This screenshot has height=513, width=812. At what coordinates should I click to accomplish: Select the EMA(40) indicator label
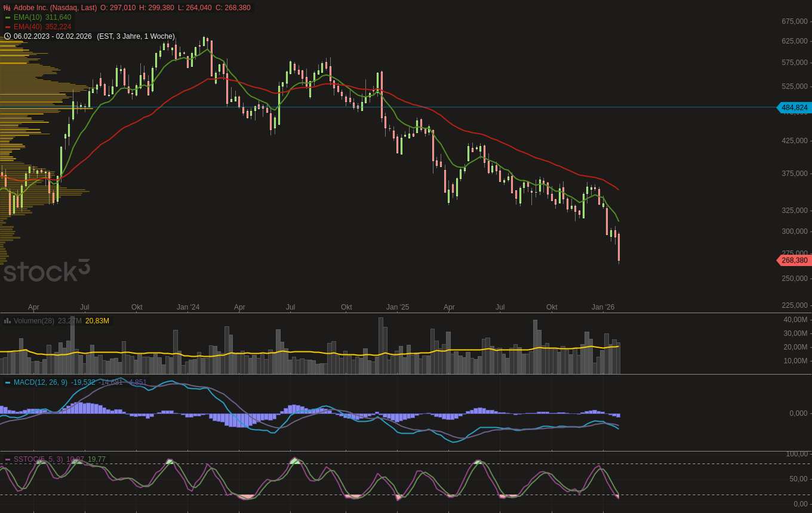point(27,27)
